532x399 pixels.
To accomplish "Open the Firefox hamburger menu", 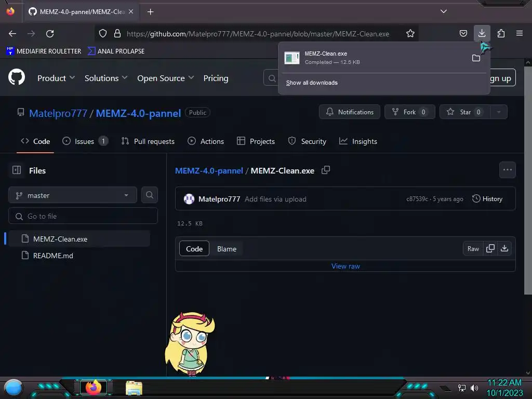I will [x=520, y=33].
